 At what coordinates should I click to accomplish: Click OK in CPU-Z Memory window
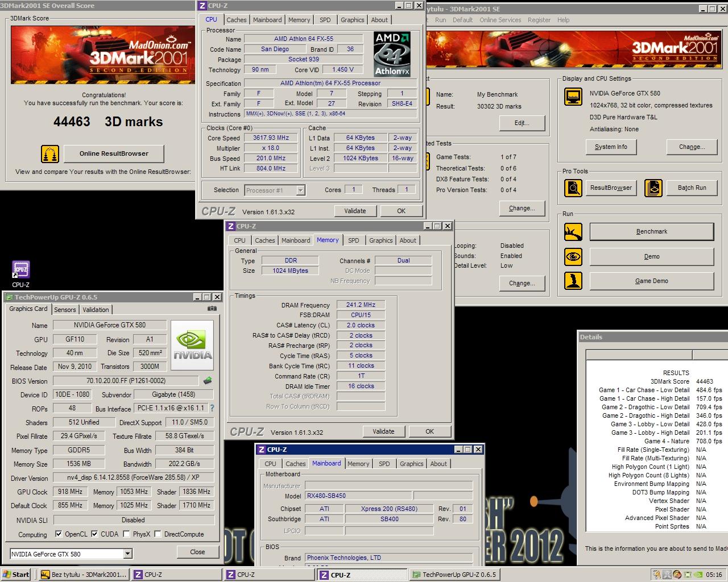[x=429, y=431]
